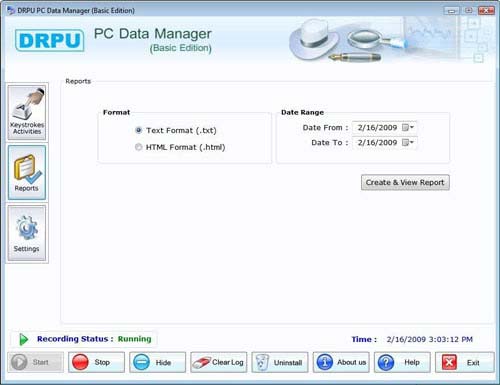Click the Running status text
The width and height of the screenshot is (500, 385).
tap(134, 339)
